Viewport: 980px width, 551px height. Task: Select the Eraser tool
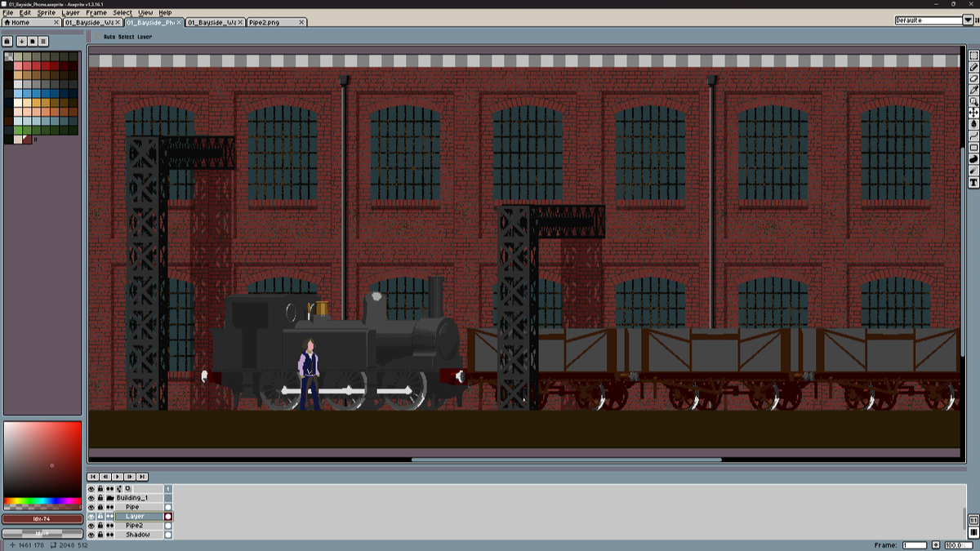(973, 78)
